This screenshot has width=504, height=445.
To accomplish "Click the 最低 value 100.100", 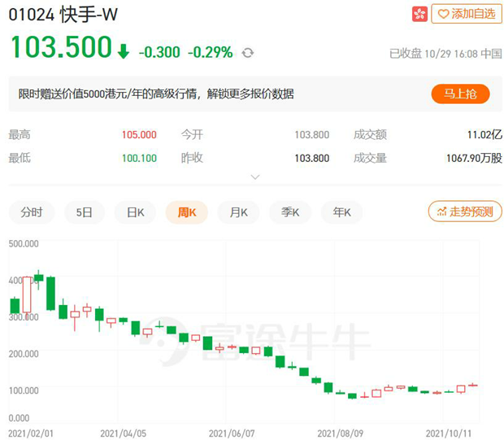I will pos(139,158).
